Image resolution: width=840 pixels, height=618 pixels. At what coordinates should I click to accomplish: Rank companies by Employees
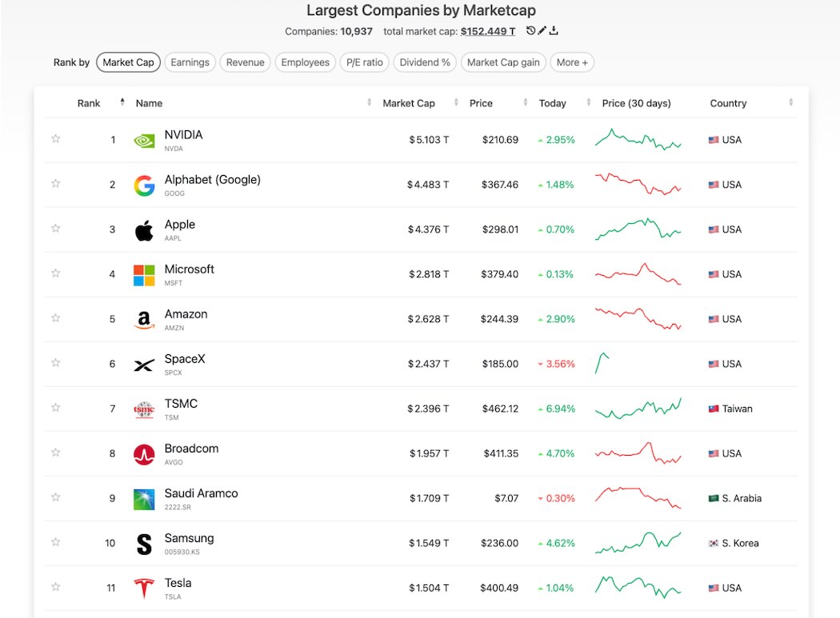306,62
